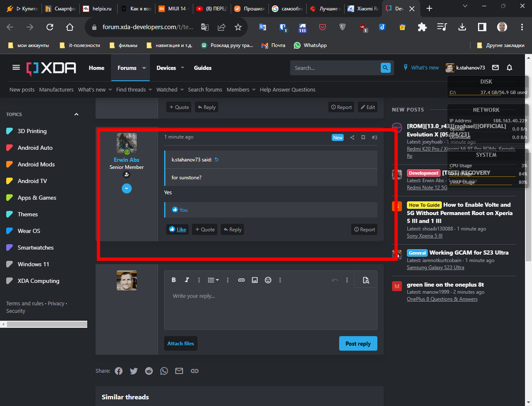Share post #3 via share icon
This screenshot has width=532, height=406.
click(352, 138)
